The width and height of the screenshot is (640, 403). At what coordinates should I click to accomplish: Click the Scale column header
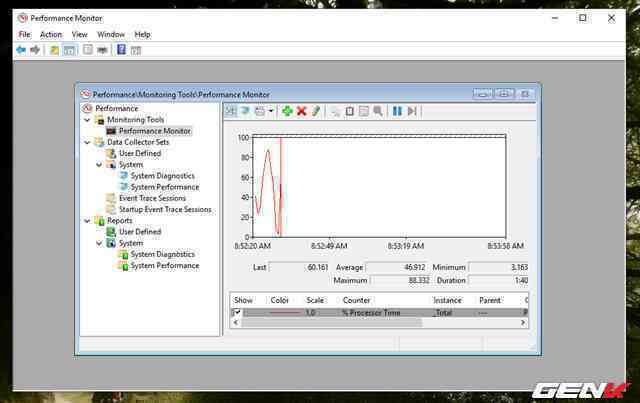(x=315, y=301)
